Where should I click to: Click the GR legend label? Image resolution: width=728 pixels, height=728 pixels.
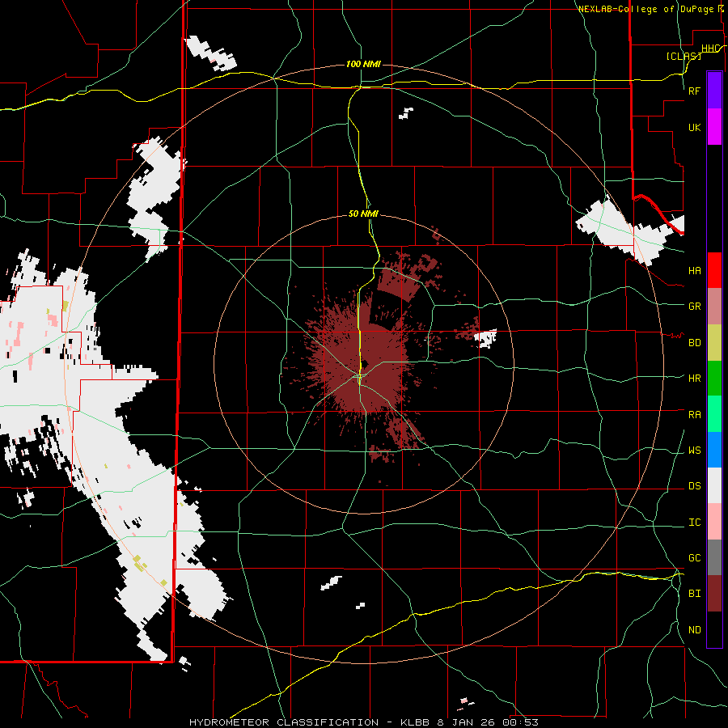pos(695,307)
